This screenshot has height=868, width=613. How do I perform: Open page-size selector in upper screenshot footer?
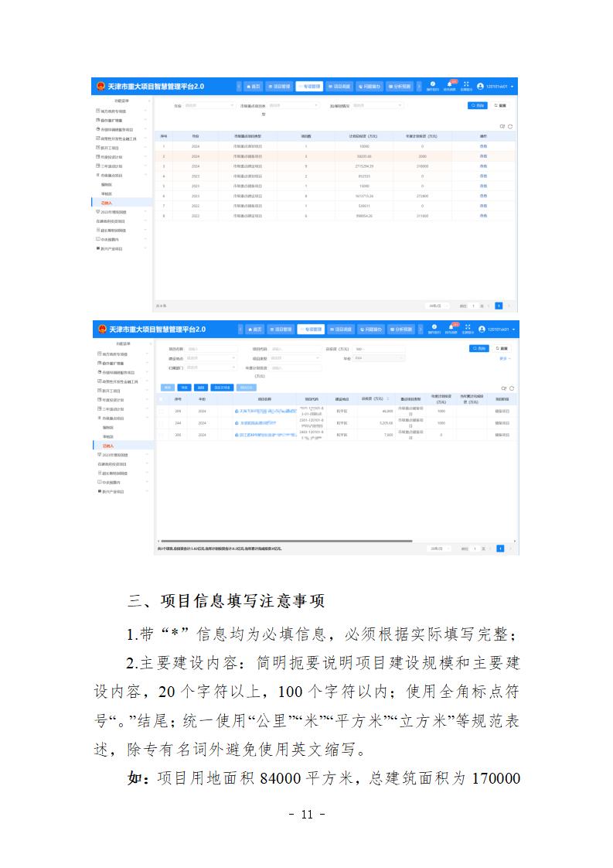pos(438,306)
